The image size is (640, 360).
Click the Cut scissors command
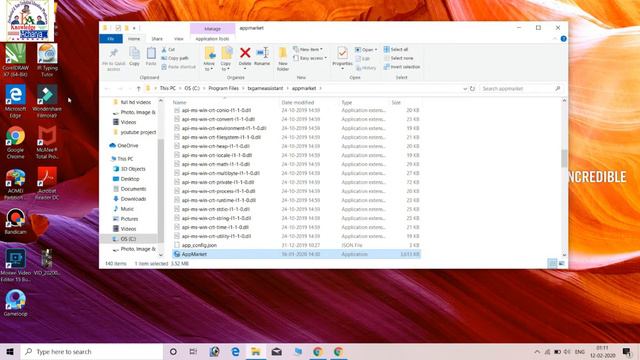pyautogui.click(x=168, y=49)
